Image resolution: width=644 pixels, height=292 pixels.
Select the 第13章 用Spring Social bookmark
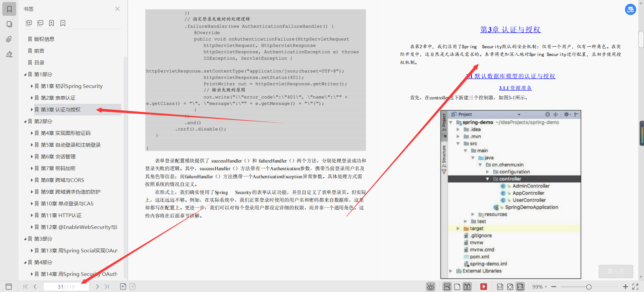[79, 250]
